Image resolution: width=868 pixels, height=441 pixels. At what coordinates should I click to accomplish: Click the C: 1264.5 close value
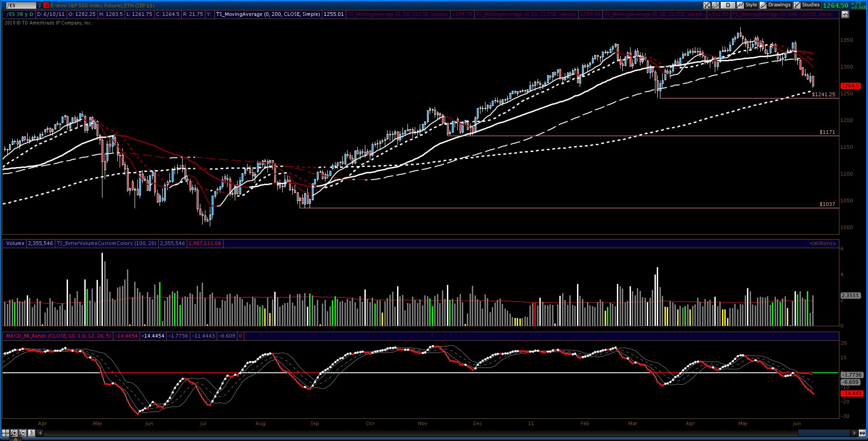point(168,15)
